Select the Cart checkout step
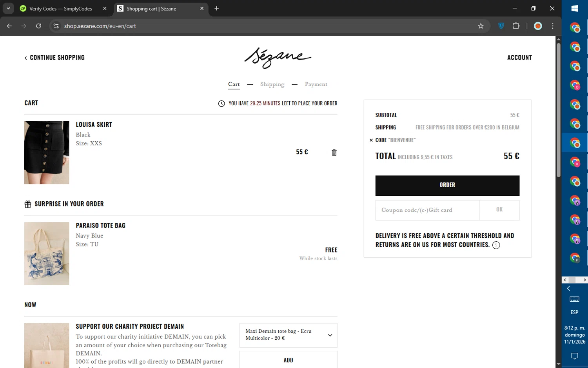The image size is (588, 368). [234, 84]
